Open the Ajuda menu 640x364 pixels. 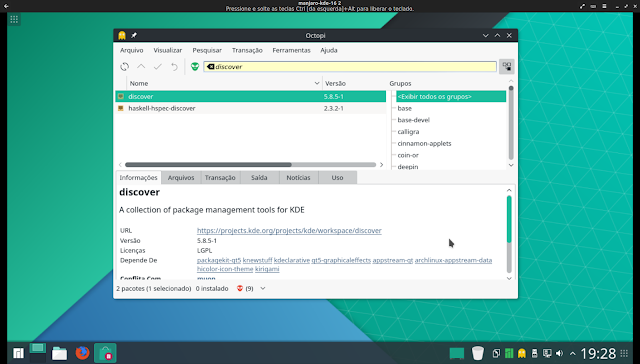[x=329, y=50]
